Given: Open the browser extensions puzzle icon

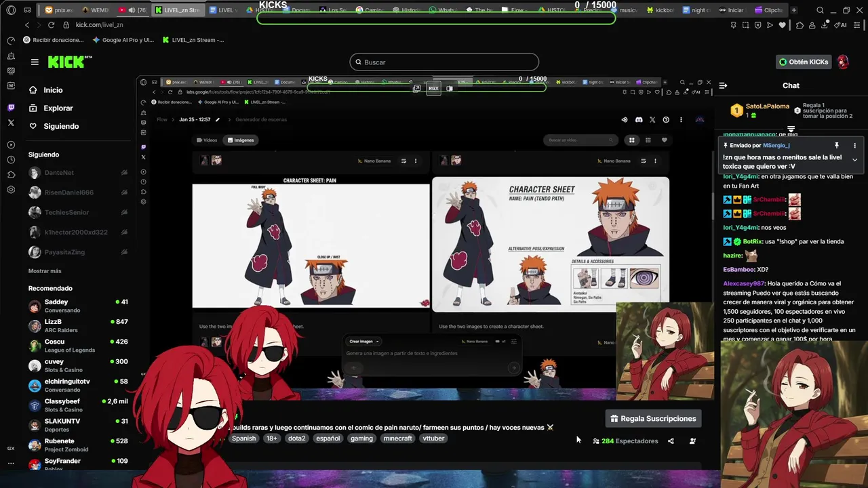Looking at the screenshot, I should click(x=800, y=25).
